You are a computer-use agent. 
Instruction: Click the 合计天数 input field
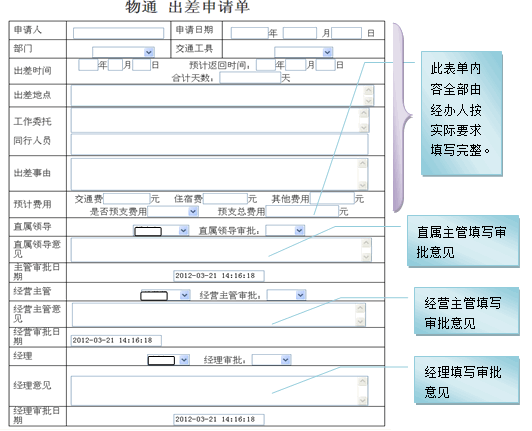250,78
